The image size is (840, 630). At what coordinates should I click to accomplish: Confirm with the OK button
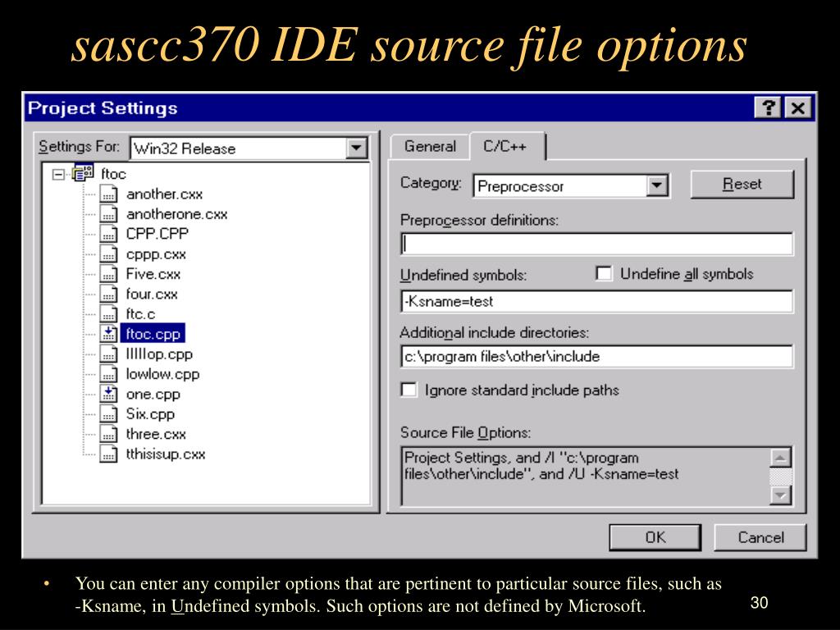click(655, 537)
